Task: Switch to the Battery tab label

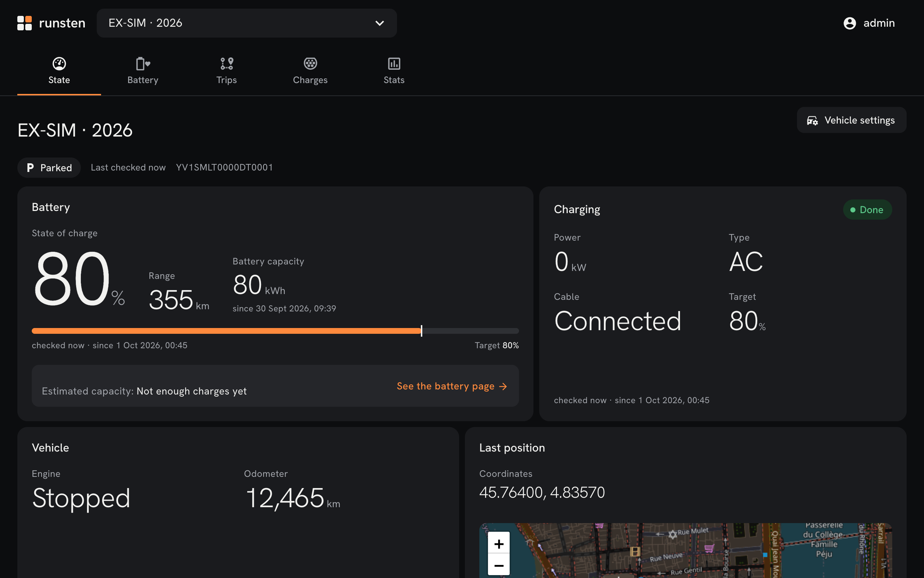Action: (x=143, y=80)
